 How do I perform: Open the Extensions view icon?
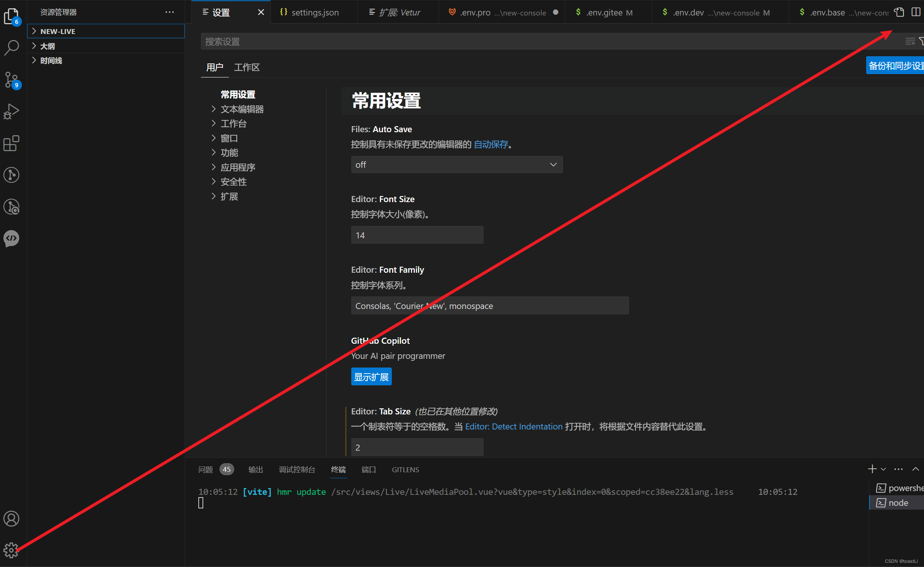11,143
